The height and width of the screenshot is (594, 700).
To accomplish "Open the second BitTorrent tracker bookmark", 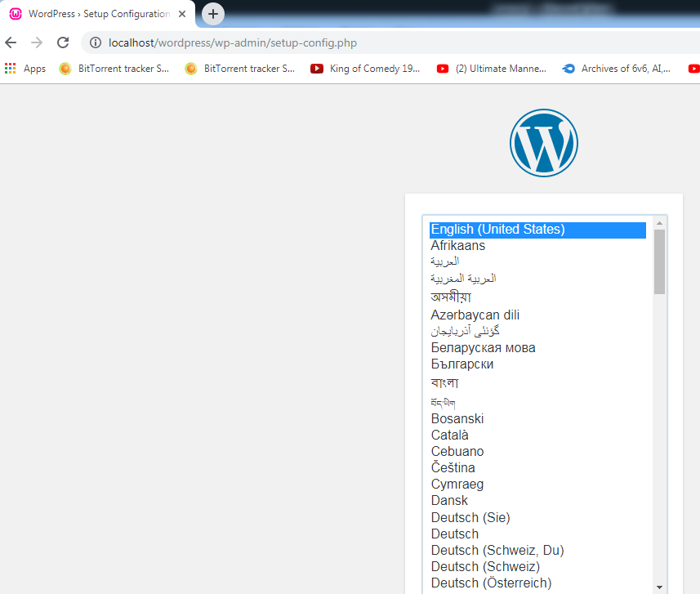I will click(240, 69).
